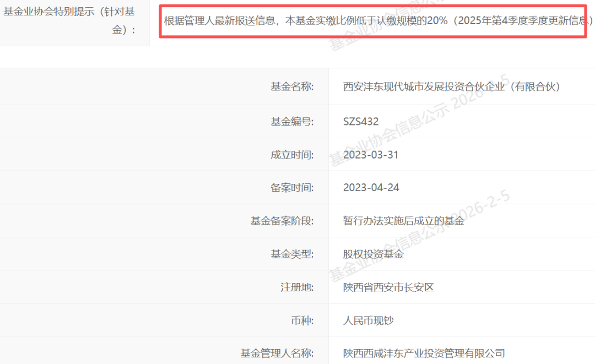
Task: Open fund manager 陕西西咸沣东产业投资管理有限公司
Action: (424, 353)
